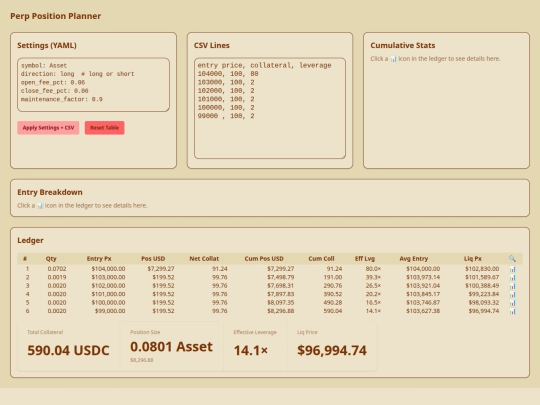Viewport: 540px width, 405px height.
Task: Click the $7,498.79 cumulative position cell
Action: 280,277
